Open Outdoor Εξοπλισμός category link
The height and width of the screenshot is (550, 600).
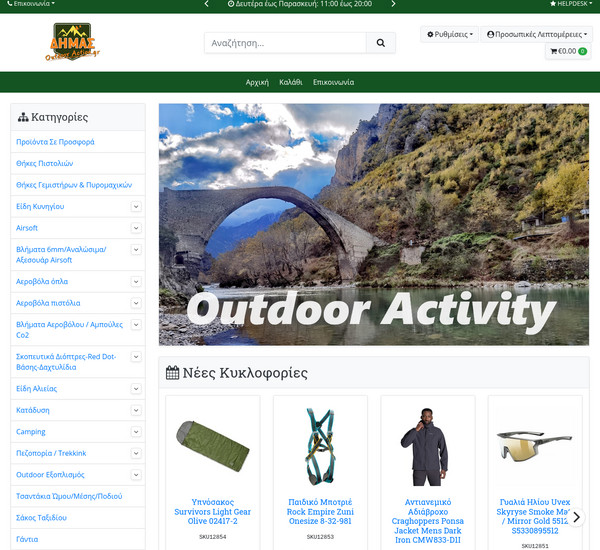pyautogui.click(x=50, y=475)
